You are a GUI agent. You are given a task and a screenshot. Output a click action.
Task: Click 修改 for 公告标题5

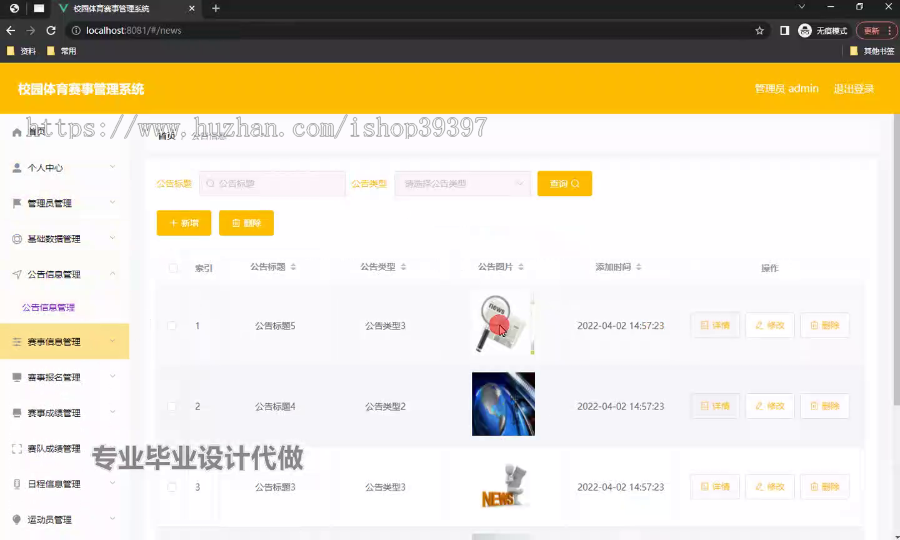pyautogui.click(x=770, y=325)
